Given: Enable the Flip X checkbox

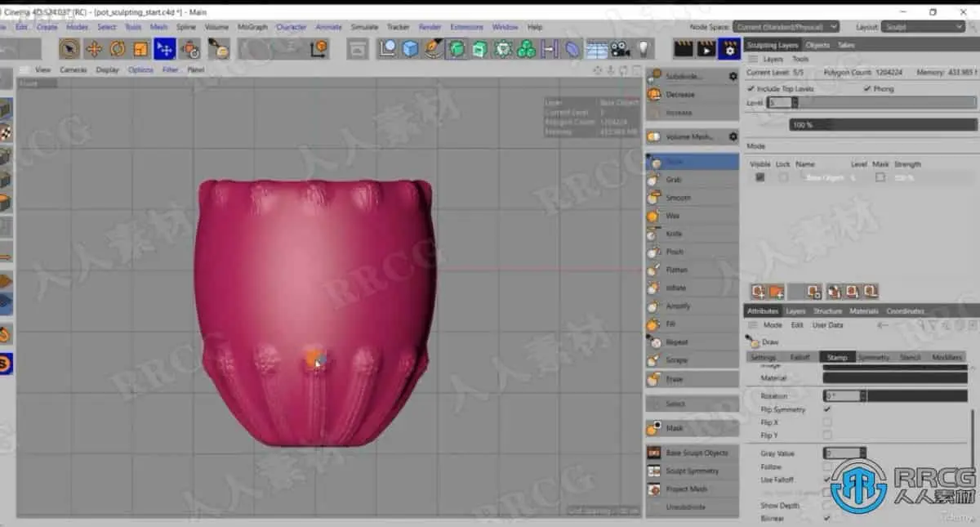Looking at the screenshot, I should pos(827,422).
